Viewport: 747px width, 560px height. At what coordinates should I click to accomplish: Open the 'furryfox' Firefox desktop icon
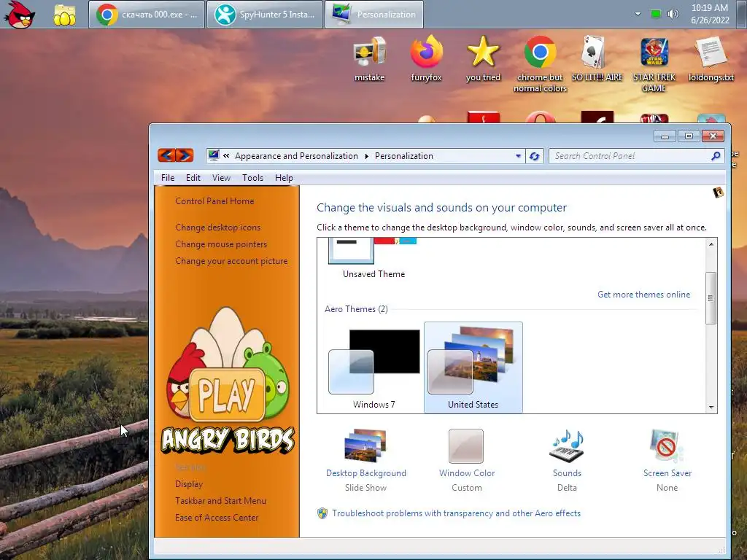pos(426,60)
